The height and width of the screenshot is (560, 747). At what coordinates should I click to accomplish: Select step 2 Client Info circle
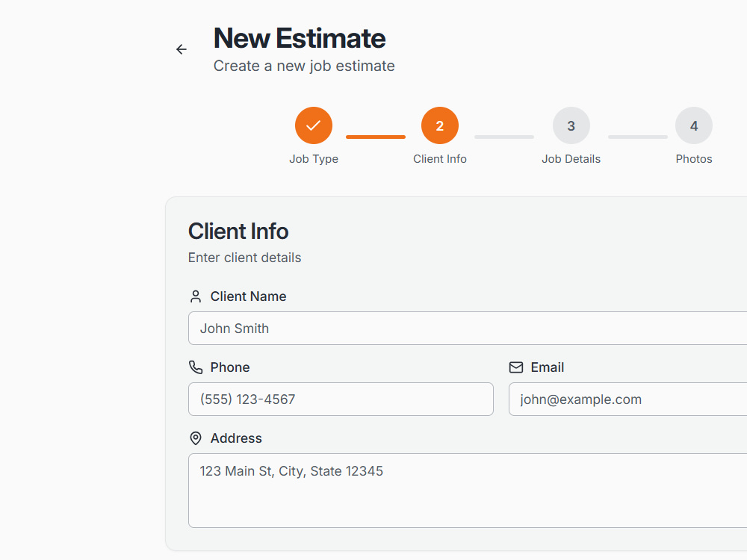point(440,125)
